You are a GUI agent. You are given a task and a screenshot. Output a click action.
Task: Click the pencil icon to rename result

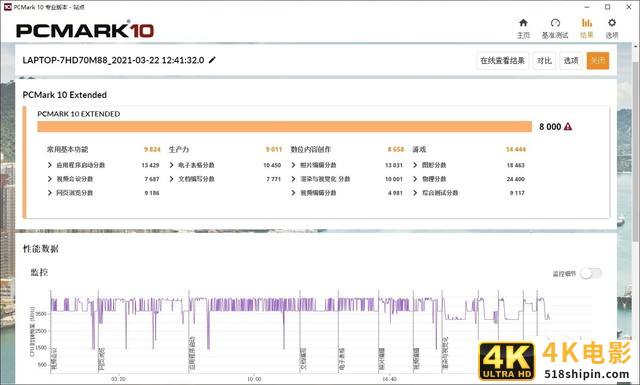(x=212, y=60)
